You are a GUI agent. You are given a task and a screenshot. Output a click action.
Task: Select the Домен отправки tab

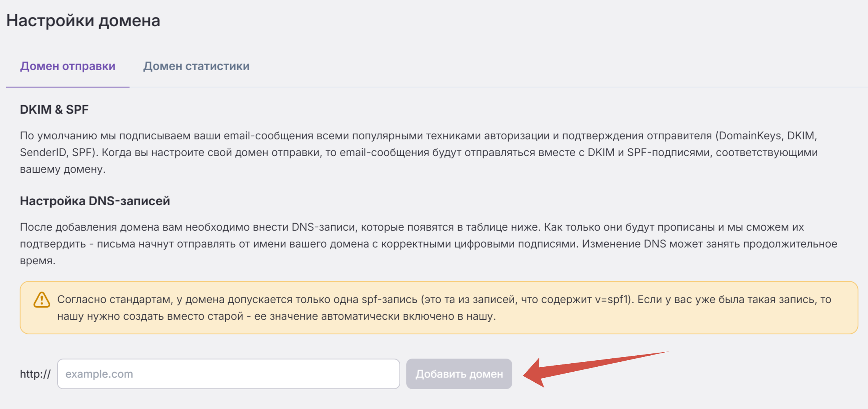tap(68, 66)
